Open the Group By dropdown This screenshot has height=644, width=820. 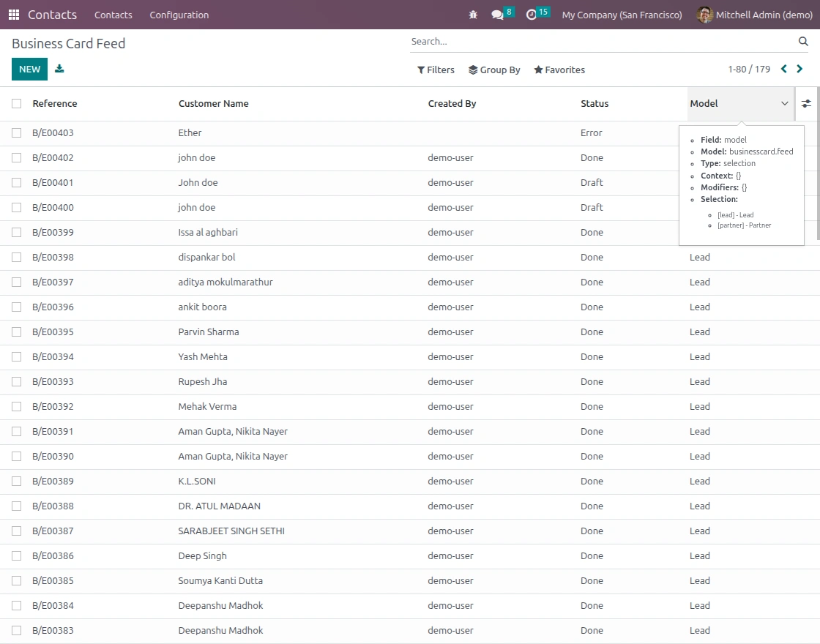tap(494, 70)
